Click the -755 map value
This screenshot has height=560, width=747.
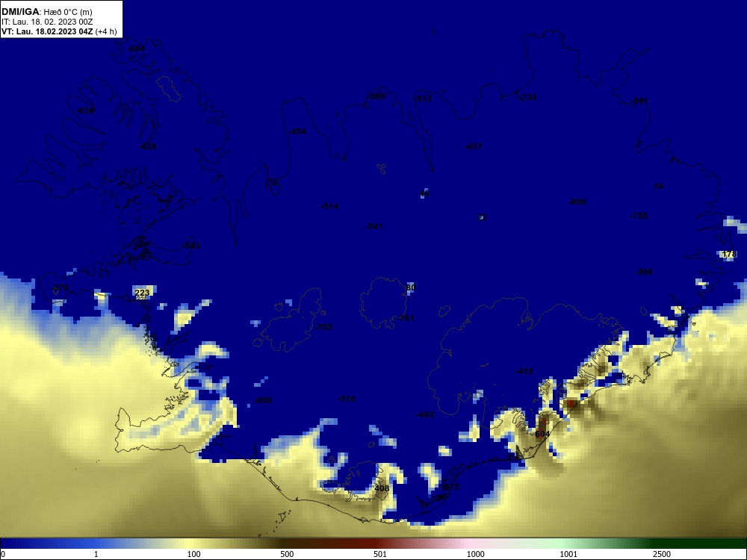pos(639,217)
